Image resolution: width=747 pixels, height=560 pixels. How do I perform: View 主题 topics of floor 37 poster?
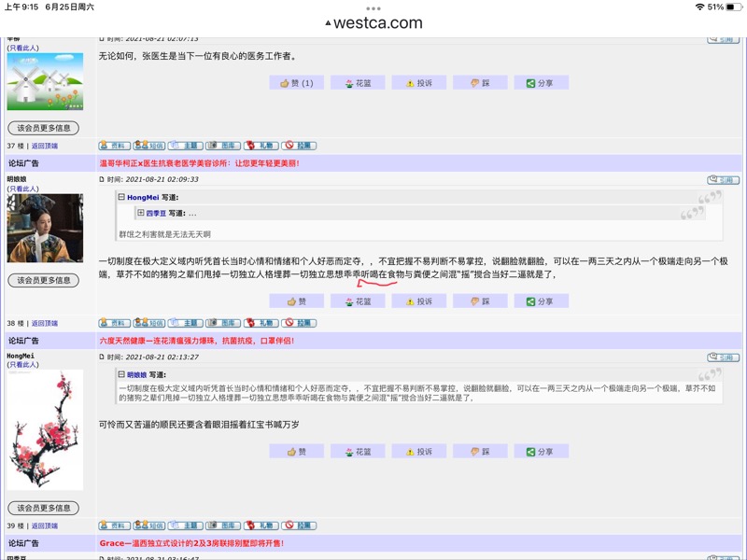point(185,146)
